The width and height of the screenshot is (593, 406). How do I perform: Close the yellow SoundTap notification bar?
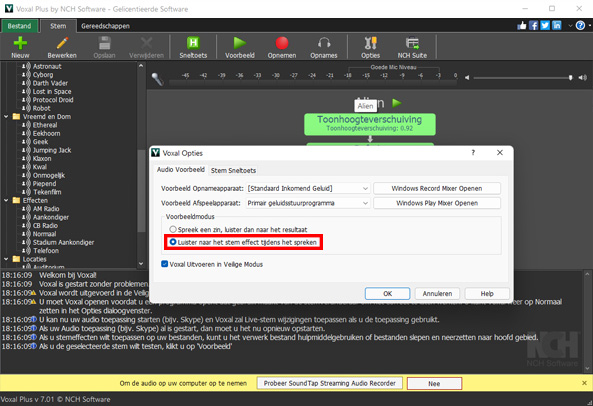tap(584, 383)
